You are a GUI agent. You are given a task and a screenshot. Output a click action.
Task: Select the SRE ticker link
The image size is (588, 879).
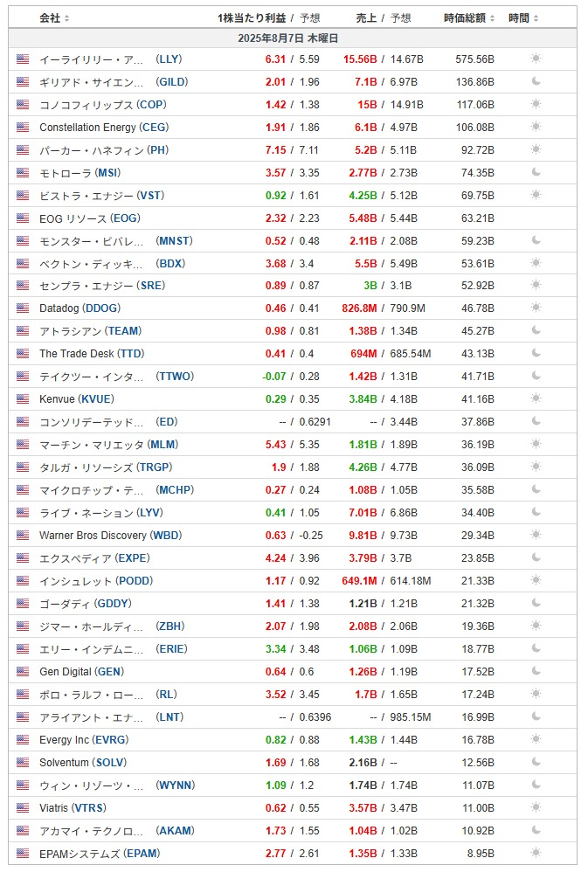click(151, 286)
